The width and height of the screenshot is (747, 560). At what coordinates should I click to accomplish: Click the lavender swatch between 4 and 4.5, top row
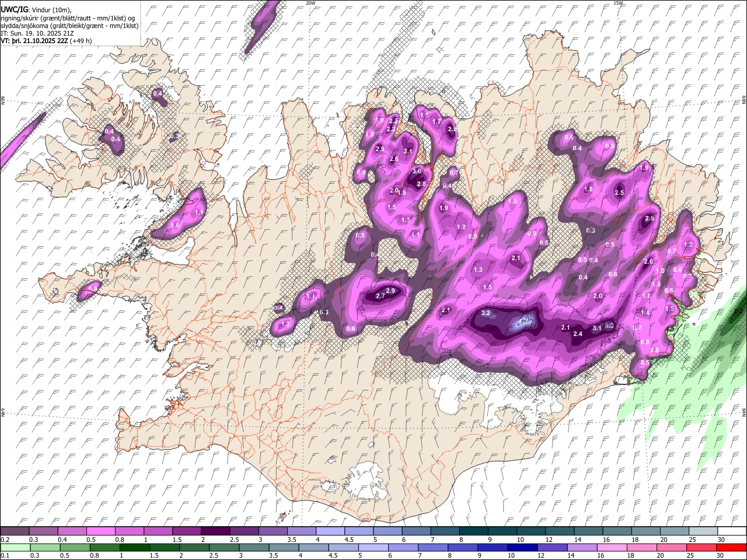330,531
